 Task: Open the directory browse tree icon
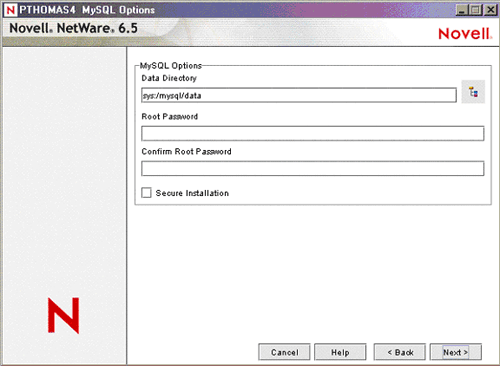(473, 92)
